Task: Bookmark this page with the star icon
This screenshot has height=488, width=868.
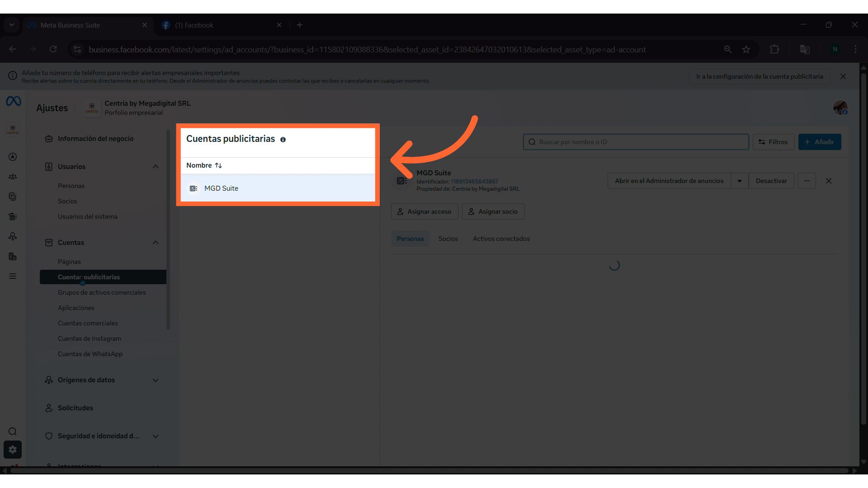Action: click(x=746, y=49)
